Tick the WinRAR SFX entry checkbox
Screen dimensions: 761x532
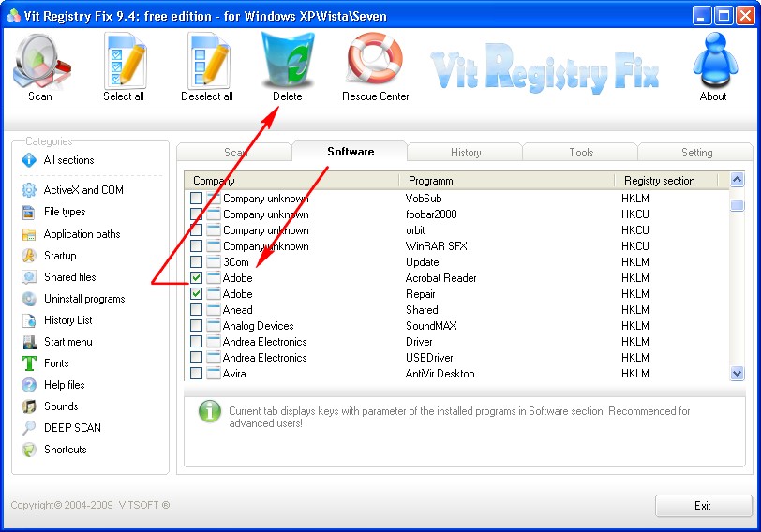196,246
